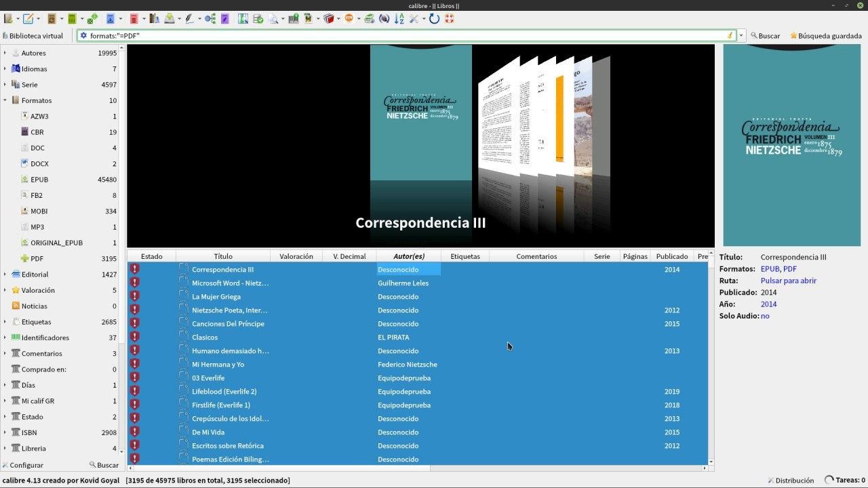Click the Fetch news orange icon
The height and width of the screenshot is (488, 868).
(349, 19)
